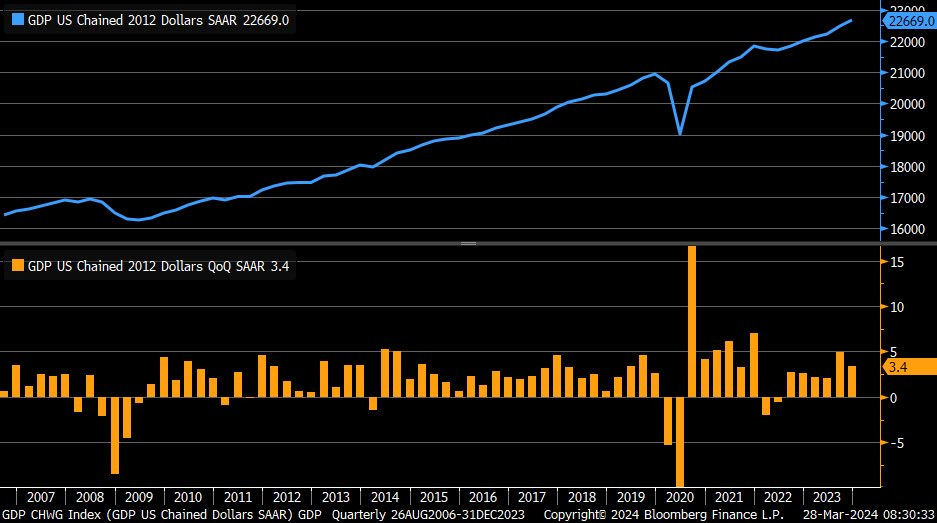Select the GDP SAAR 22669.0 legend label
Viewport: 937px width, 523px height.
click(x=160, y=19)
